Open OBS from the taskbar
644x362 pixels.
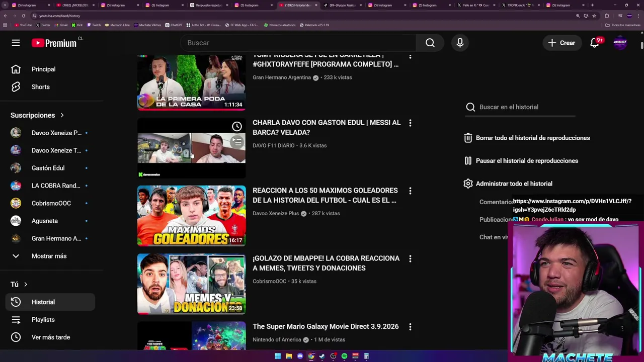pos(333,356)
